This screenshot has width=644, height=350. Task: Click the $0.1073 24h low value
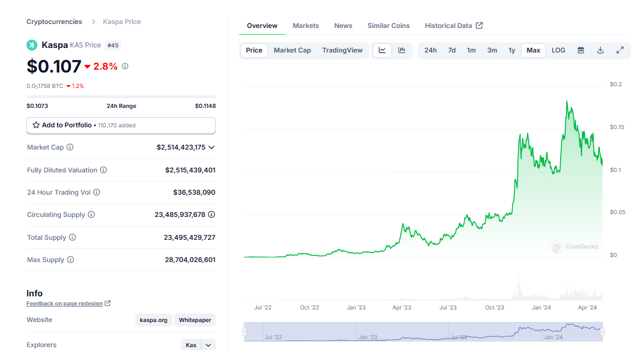[37, 106]
